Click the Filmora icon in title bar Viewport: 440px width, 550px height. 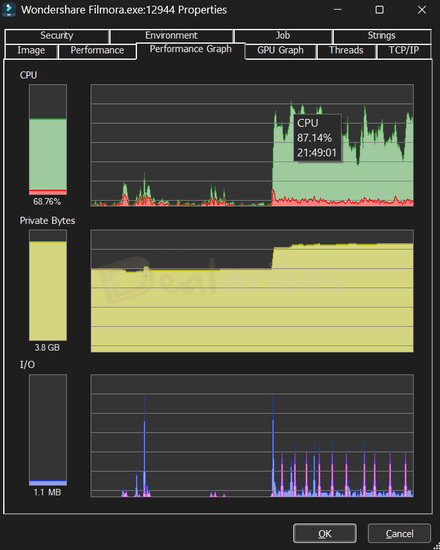click(x=9, y=10)
